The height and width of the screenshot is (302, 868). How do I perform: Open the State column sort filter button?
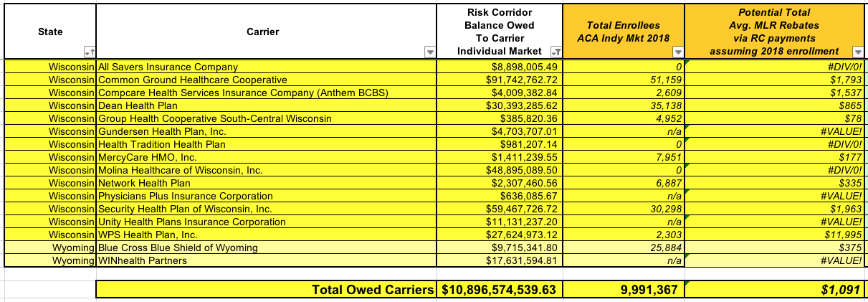click(89, 52)
